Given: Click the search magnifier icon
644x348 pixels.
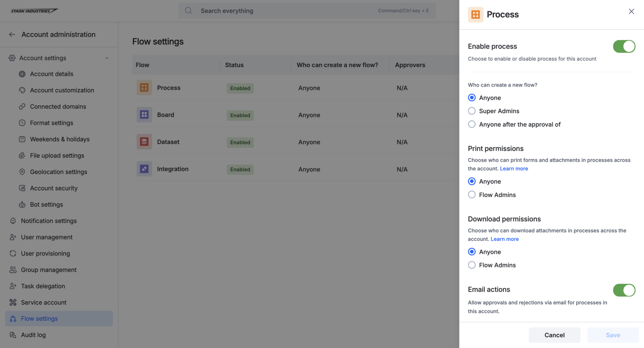Looking at the screenshot, I should (188, 10).
